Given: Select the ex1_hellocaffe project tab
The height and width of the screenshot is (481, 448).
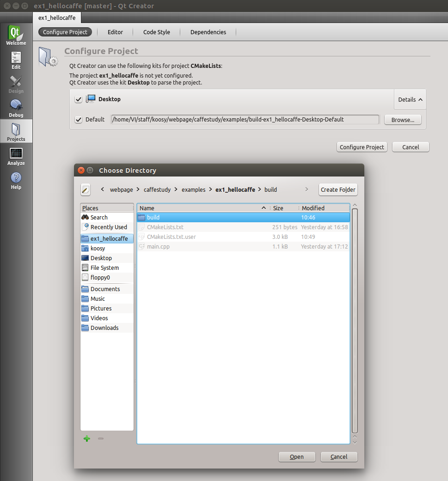Looking at the screenshot, I should point(57,18).
